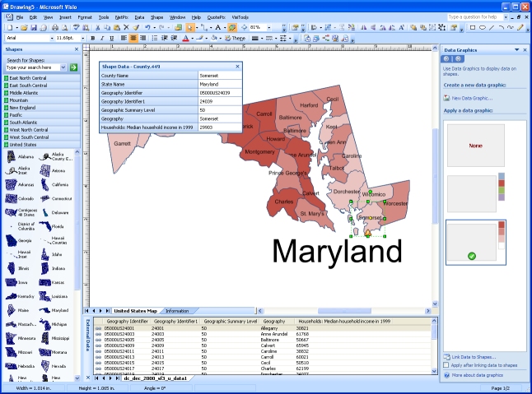
Task: Open the zoom percentage dropdown
Action: coord(269,28)
